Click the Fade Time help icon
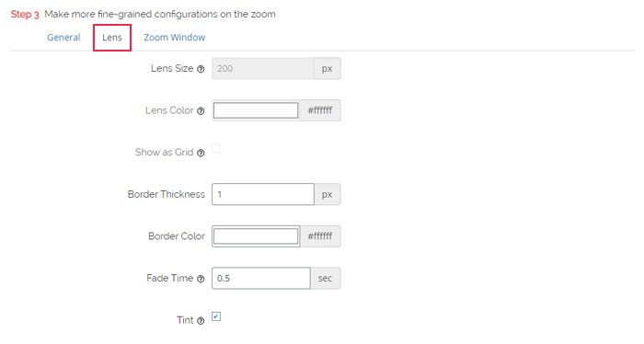This screenshot has height=344, width=644. (201, 279)
